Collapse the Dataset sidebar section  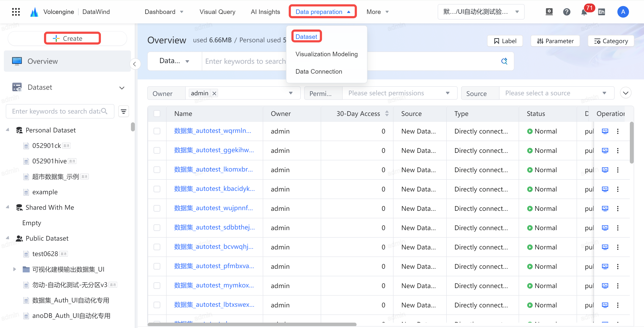point(122,88)
